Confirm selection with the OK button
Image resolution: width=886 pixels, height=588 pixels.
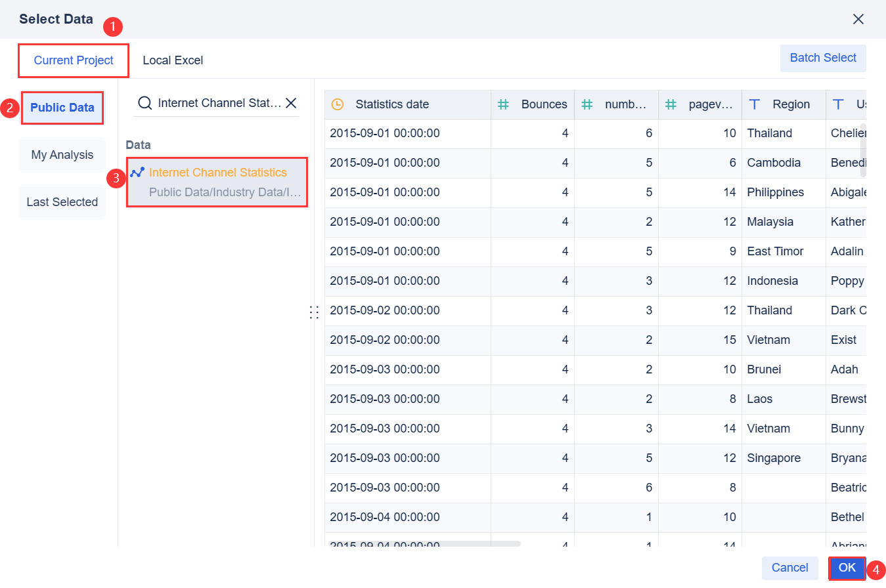847,568
